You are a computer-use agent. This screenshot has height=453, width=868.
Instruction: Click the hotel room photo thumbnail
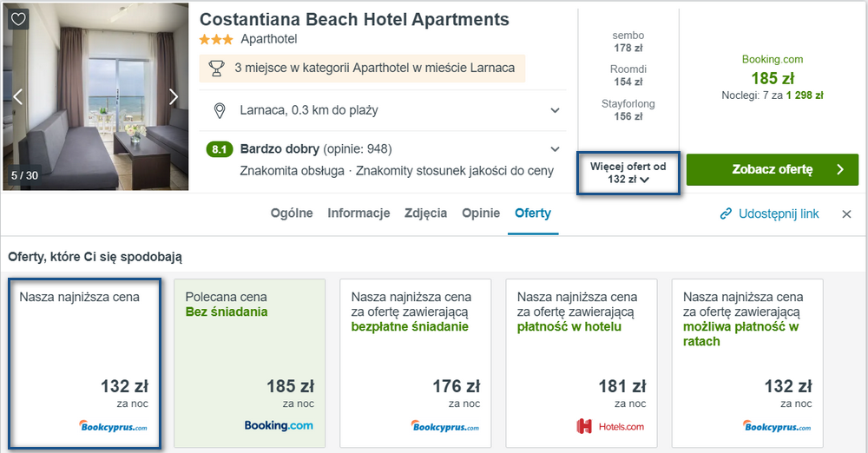[95, 97]
